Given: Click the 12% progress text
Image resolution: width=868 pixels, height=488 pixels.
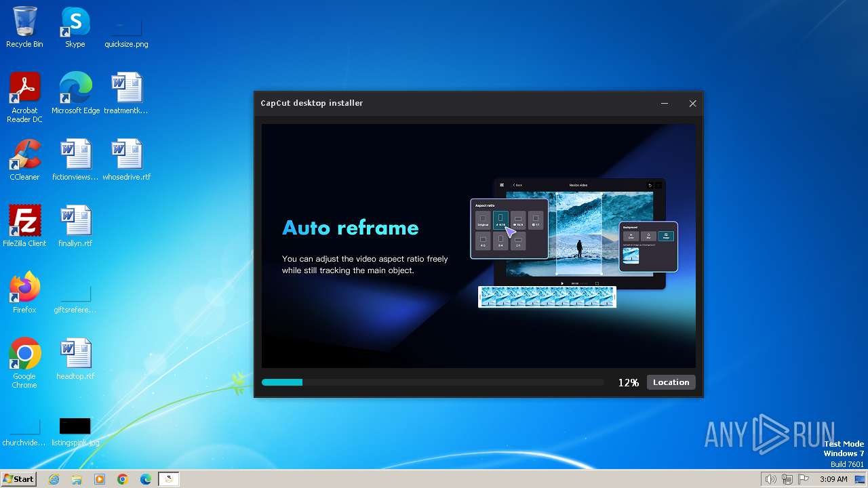Looking at the screenshot, I should 628,383.
